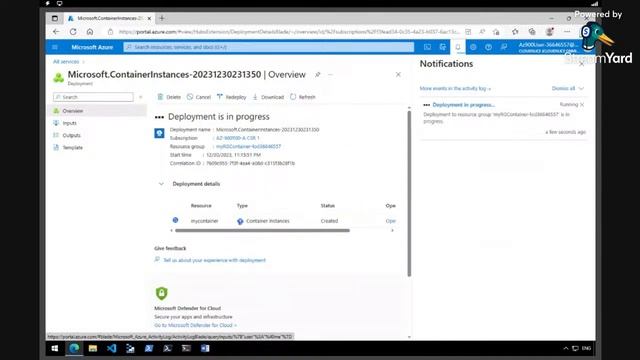Click Cancel in the deployment toolbar
This screenshot has height=360, width=640.
(199, 97)
